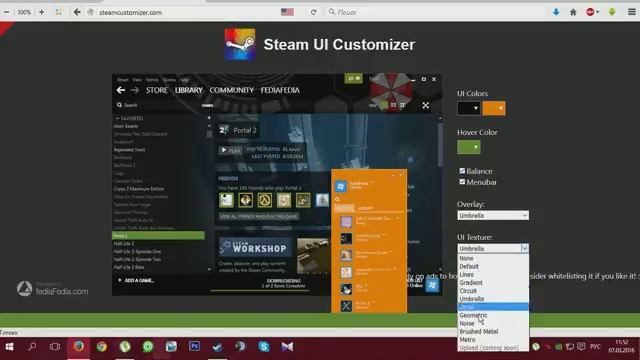The width and height of the screenshot is (640, 360).
Task: Toggle the Menubar checkbox
Action: coord(462,182)
